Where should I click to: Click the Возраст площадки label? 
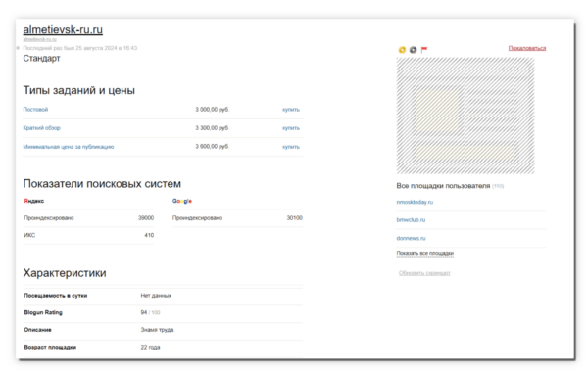click(x=50, y=348)
